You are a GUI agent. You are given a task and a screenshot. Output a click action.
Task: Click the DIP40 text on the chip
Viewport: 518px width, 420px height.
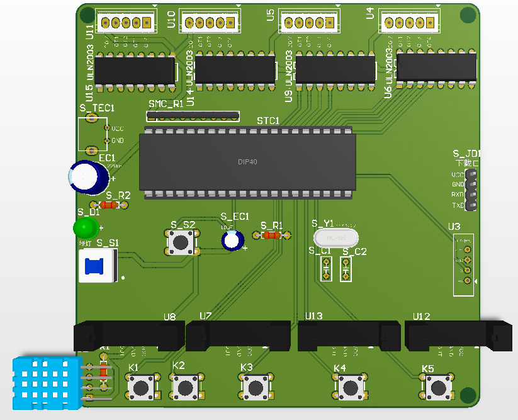point(247,162)
